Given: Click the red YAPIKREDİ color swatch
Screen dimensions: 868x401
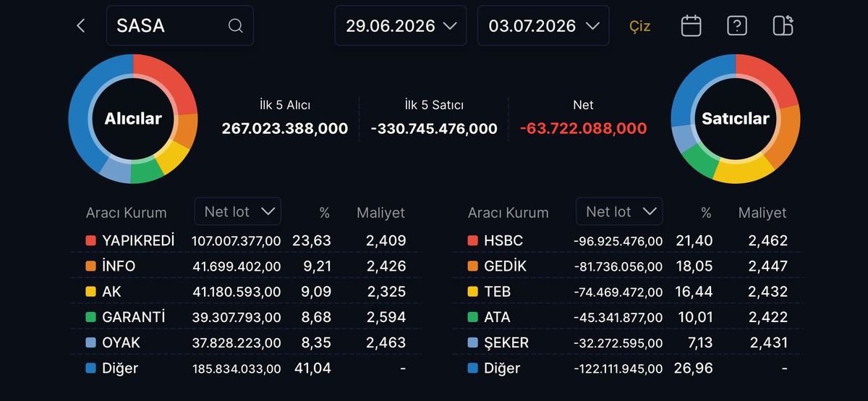Looking at the screenshot, I should point(90,240).
